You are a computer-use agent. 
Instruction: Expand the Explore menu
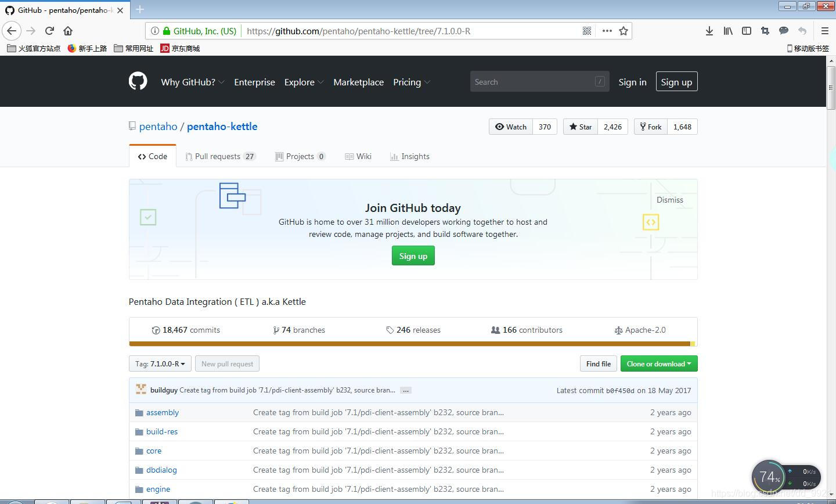pyautogui.click(x=304, y=82)
